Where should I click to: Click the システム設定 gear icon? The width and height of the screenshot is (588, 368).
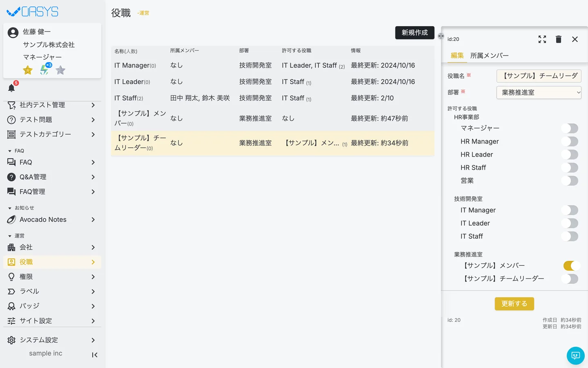[11, 340]
